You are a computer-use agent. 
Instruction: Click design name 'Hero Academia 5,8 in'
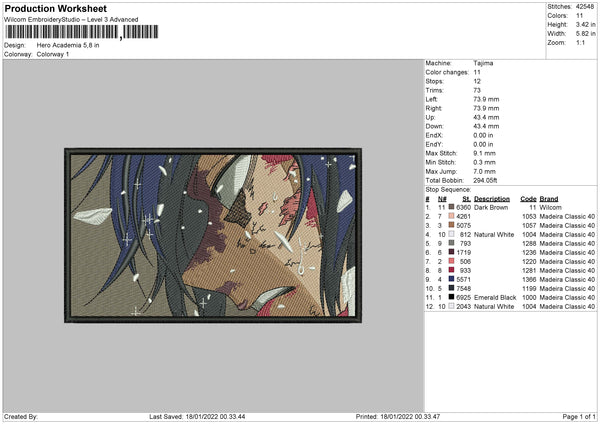pos(68,45)
